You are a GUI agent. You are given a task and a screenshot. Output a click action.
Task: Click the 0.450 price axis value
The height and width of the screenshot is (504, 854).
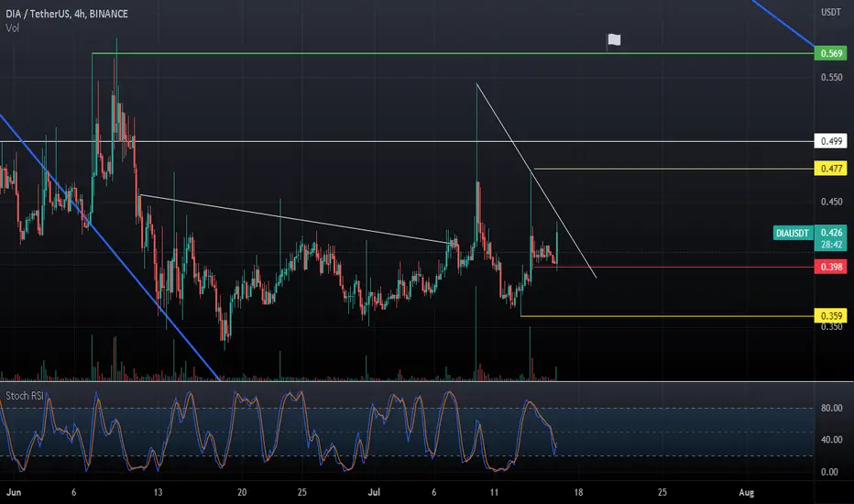(x=832, y=202)
